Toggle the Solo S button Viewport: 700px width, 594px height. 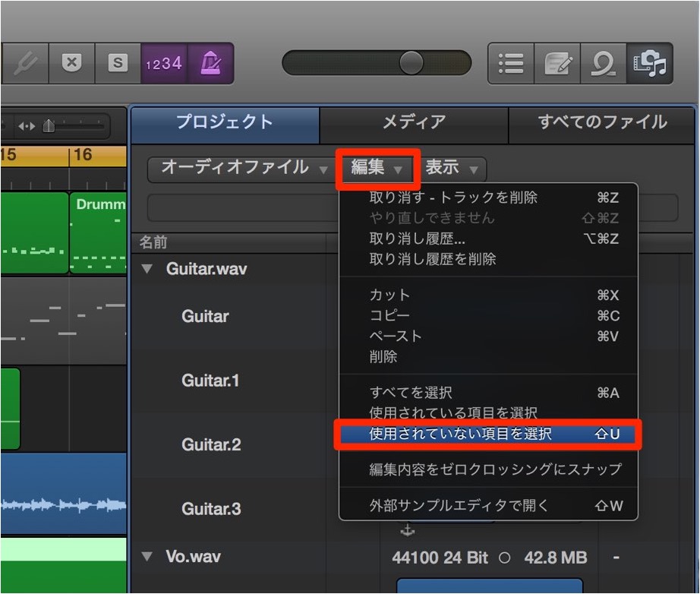(118, 63)
